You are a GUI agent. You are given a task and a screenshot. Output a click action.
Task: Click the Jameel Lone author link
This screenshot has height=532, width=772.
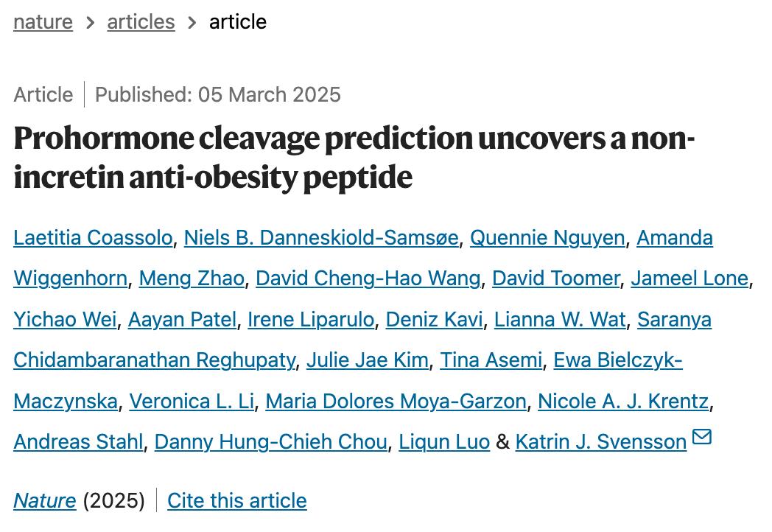pyautogui.click(x=689, y=279)
